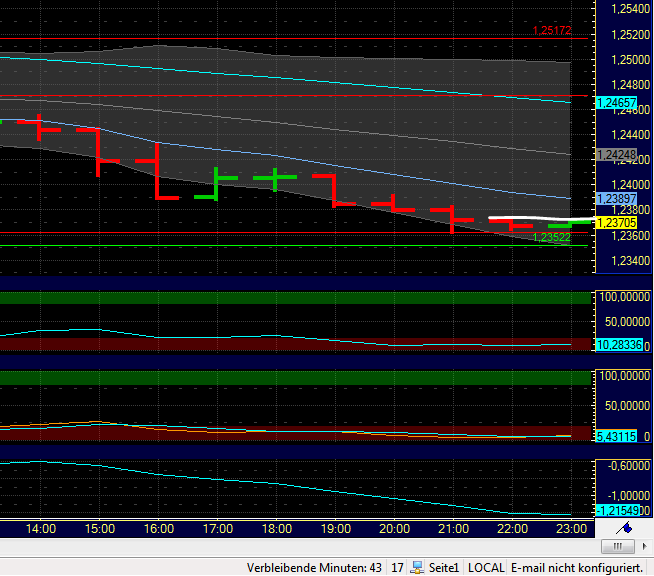Click the 14:00 mark on time axis

click(41, 529)
